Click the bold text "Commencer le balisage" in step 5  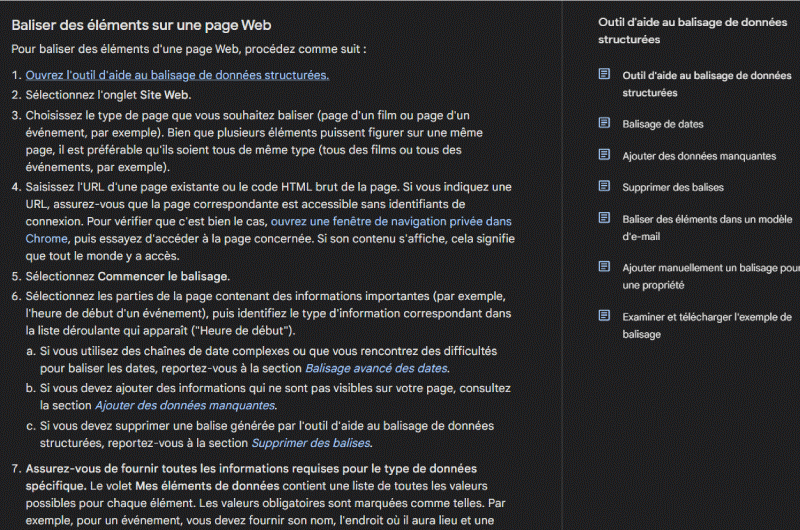[x=162, y=276]
